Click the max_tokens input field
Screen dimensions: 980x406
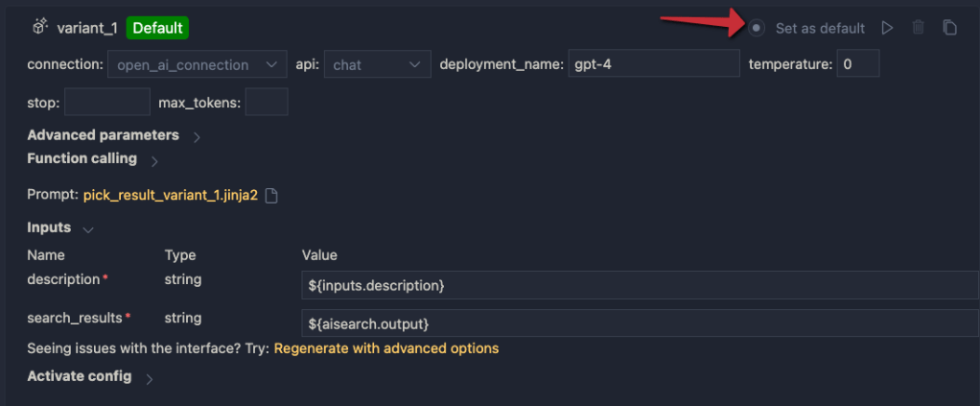[x=267, y=102]
